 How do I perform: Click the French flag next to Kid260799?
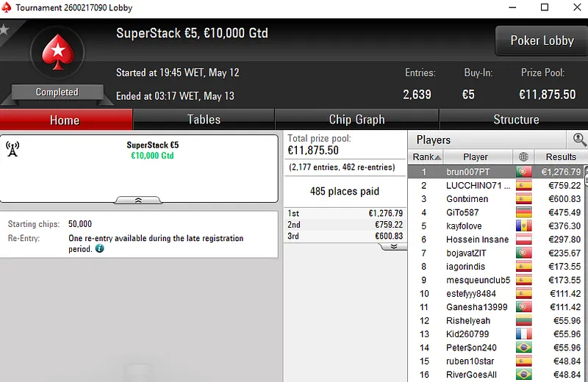(523, 334)
